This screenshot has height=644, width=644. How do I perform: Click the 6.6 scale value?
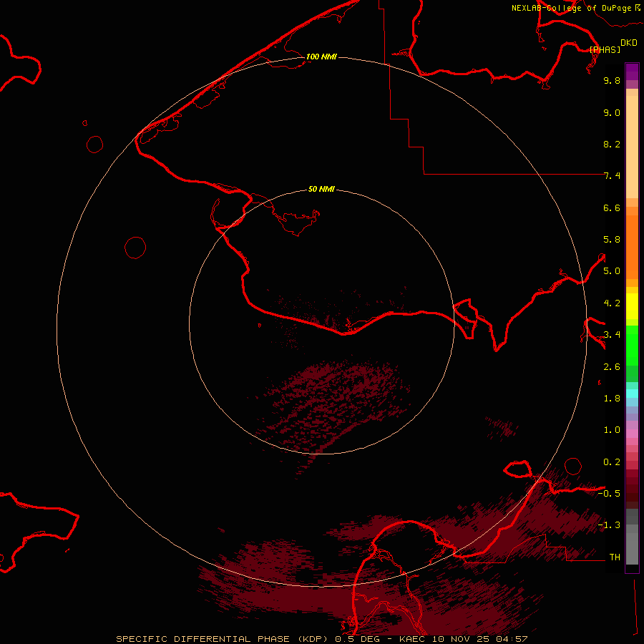pos(612,208)
